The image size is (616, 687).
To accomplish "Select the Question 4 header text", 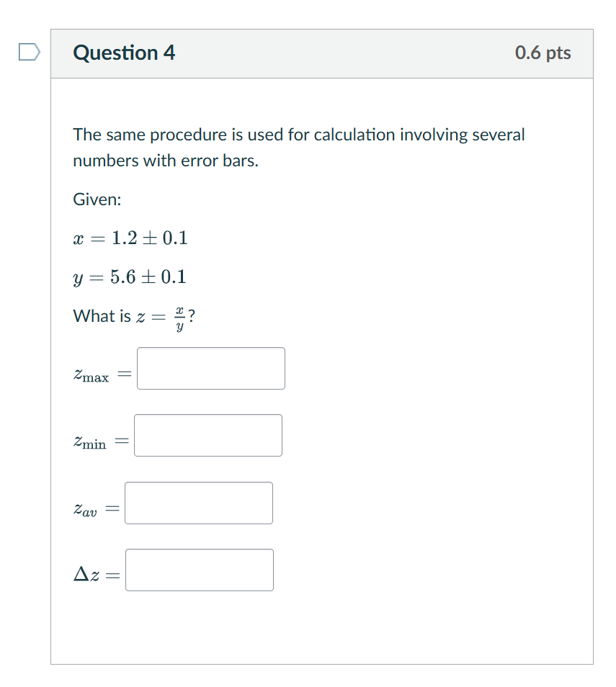I will (124, 53).
